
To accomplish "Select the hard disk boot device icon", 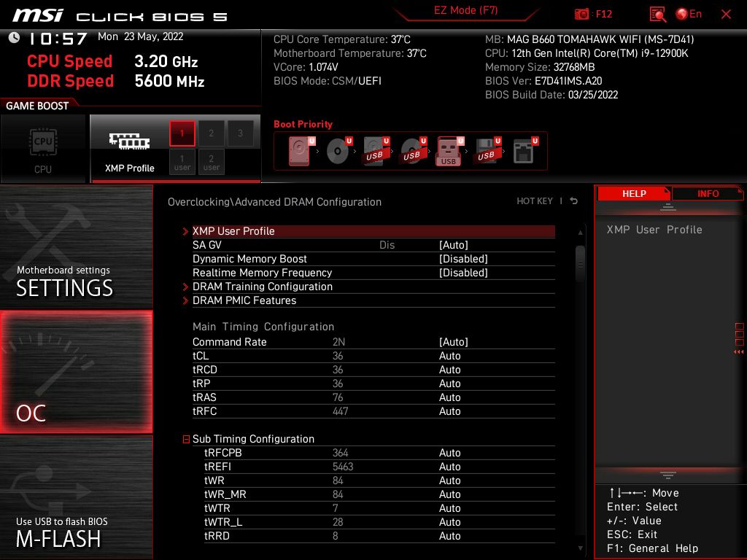I will click(301, 151).
